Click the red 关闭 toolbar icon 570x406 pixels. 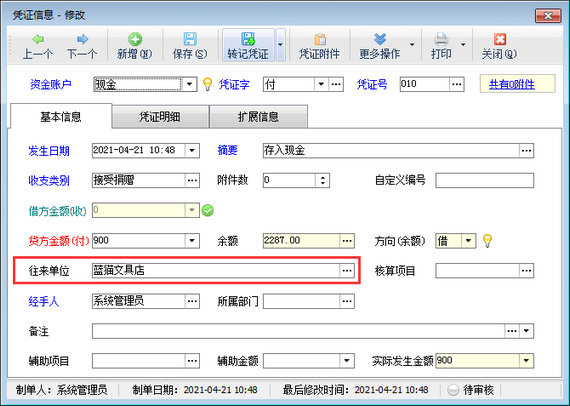pyautogui.click(x=500, y=39)
